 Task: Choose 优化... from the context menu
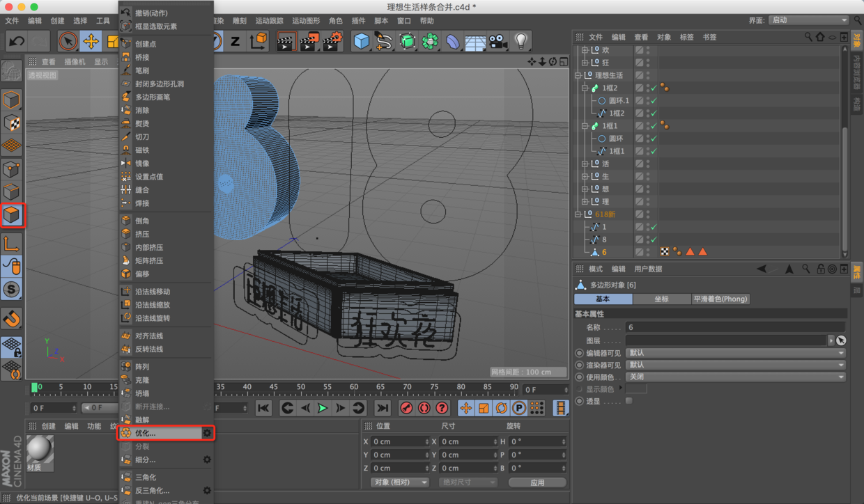point(166,433)
